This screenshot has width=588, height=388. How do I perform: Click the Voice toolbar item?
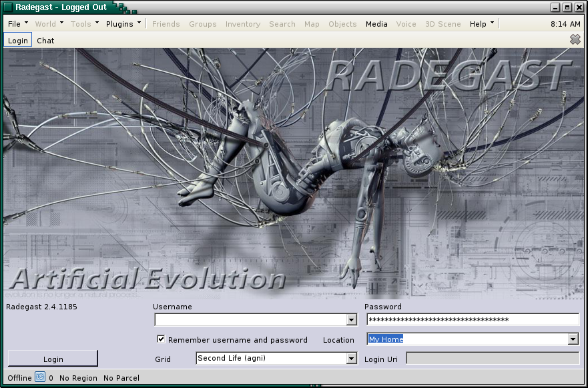coord(406,24)
